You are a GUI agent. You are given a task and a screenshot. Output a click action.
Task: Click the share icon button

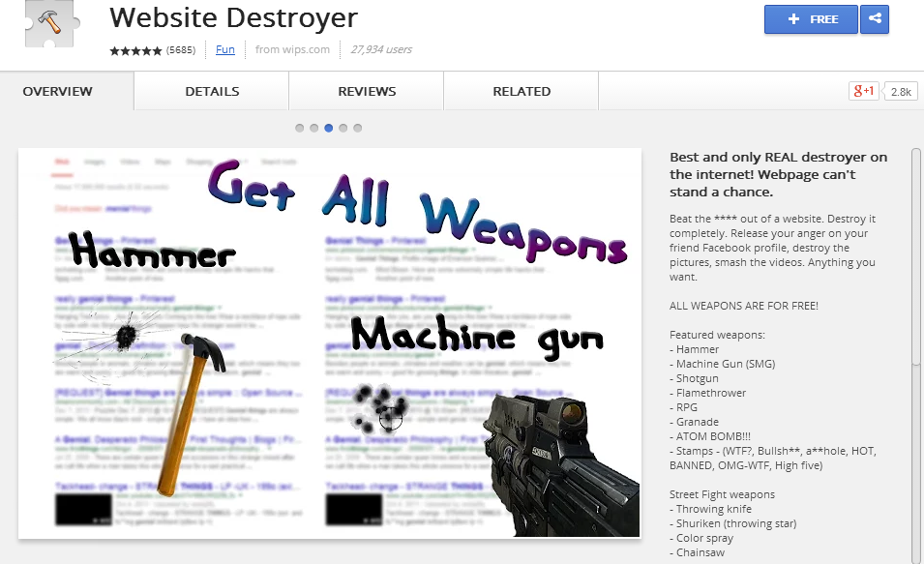[875, 18]
